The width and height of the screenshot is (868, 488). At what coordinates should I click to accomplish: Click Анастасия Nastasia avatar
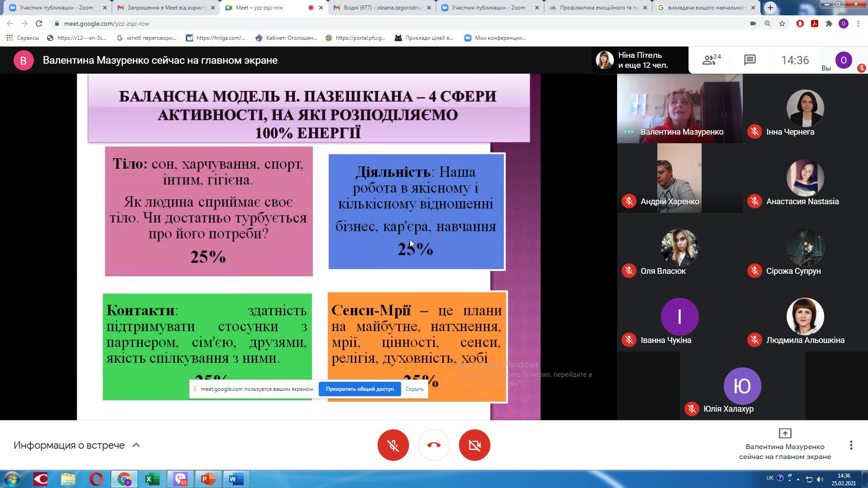(805, 178)
